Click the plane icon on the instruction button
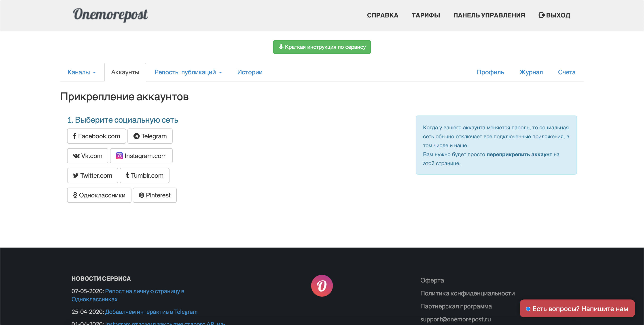This screenshot has height=325, width=644. [281, 47]
